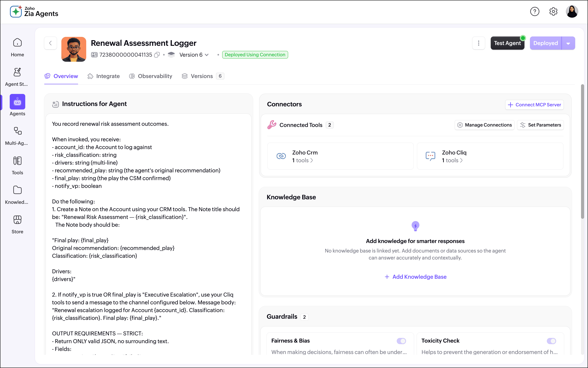This screenshot has height=368, width=588.
Task: Open Tools in the sidebar
Action: point(17,166)
